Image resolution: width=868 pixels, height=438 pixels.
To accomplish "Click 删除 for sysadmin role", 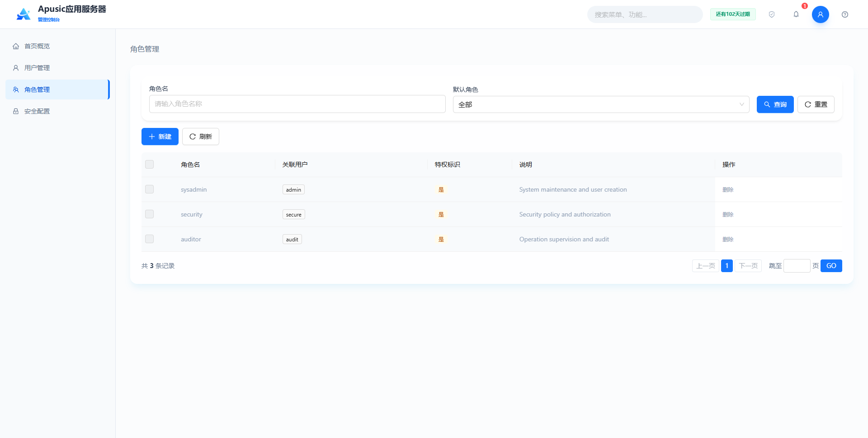I will 728,189.
